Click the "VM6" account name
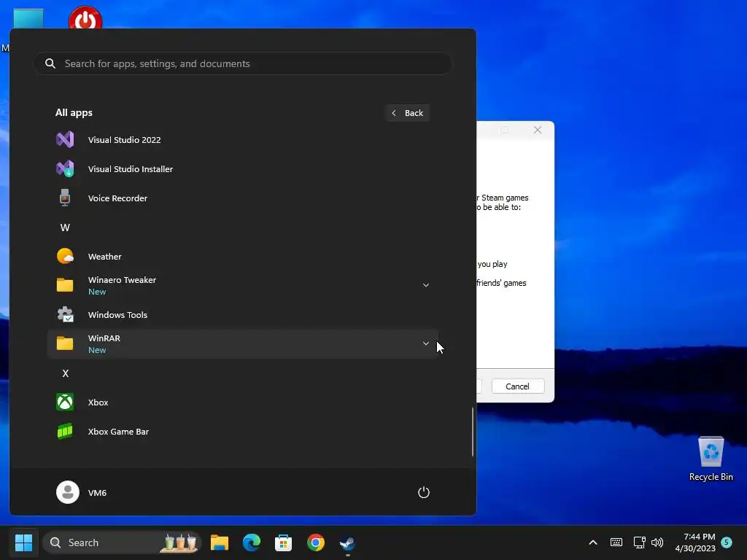Image resolution: width=747 pixels, height=560 pixels. 97,492
